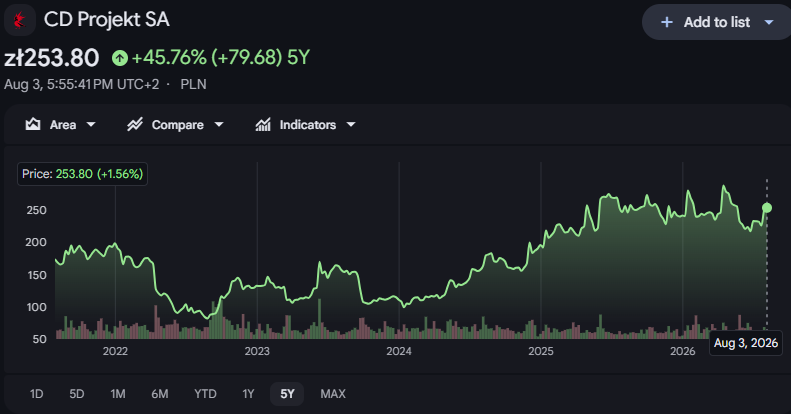
Task: Click the 2026 x-axis year label
Action: pos(682,351)
